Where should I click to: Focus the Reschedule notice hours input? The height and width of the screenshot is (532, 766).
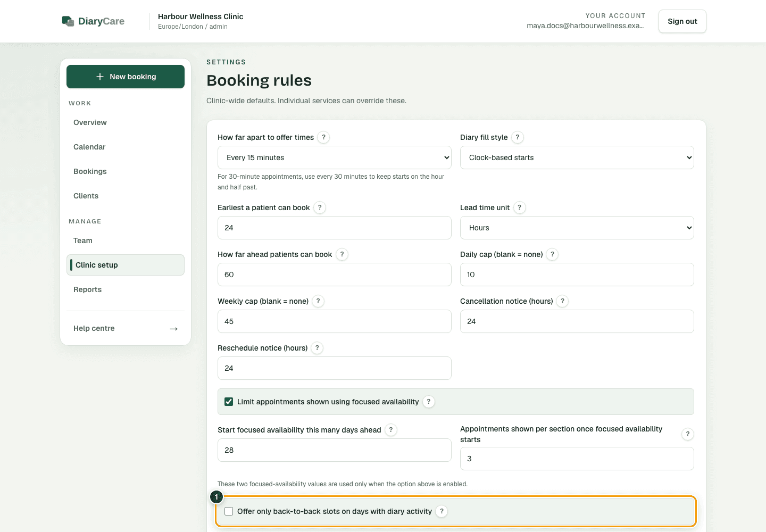pos(335,368)
